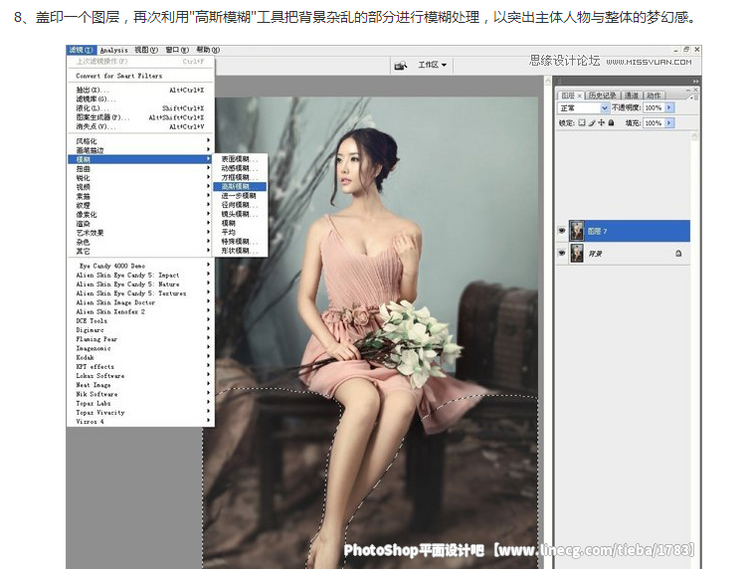Toggle the lock position move icon

tap(601, 123)
